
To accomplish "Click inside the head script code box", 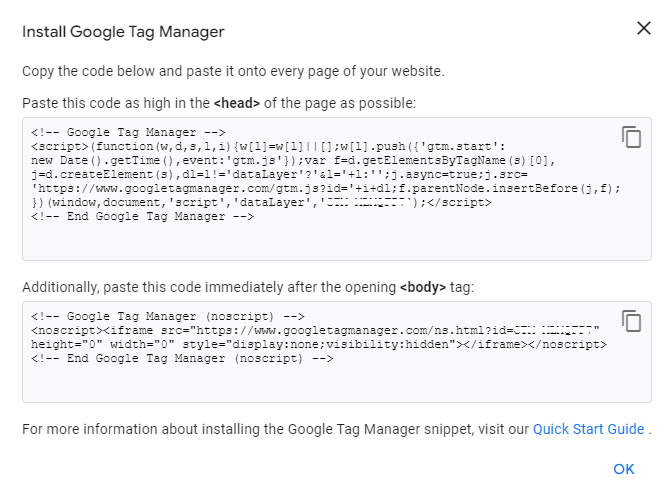I will (x=337, y=189).
